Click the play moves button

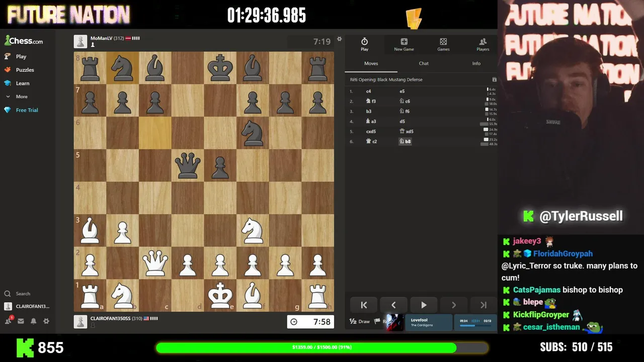424,305
